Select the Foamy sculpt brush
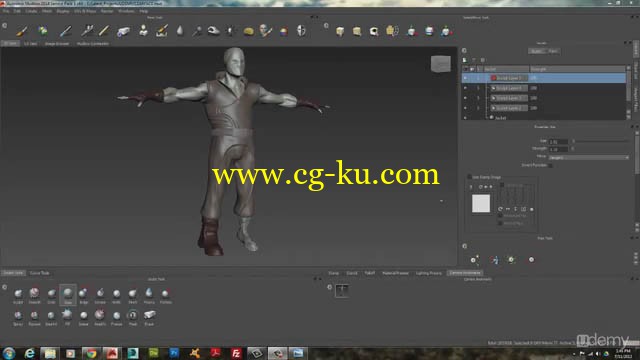Screen dimensions: 640x360 [149, 296]
